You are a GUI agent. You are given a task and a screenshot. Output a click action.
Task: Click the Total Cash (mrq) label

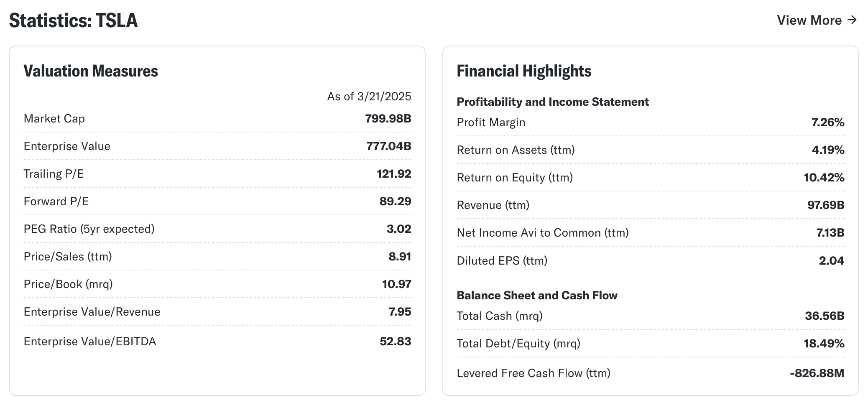500,316
